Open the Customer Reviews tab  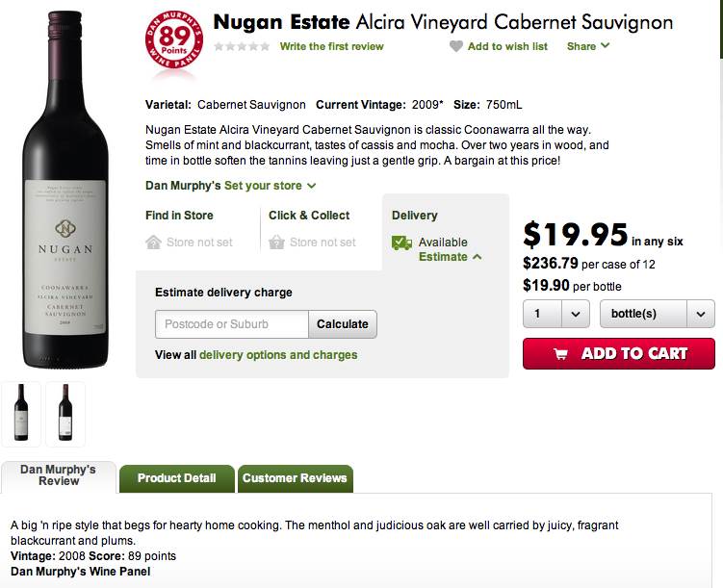293,478
